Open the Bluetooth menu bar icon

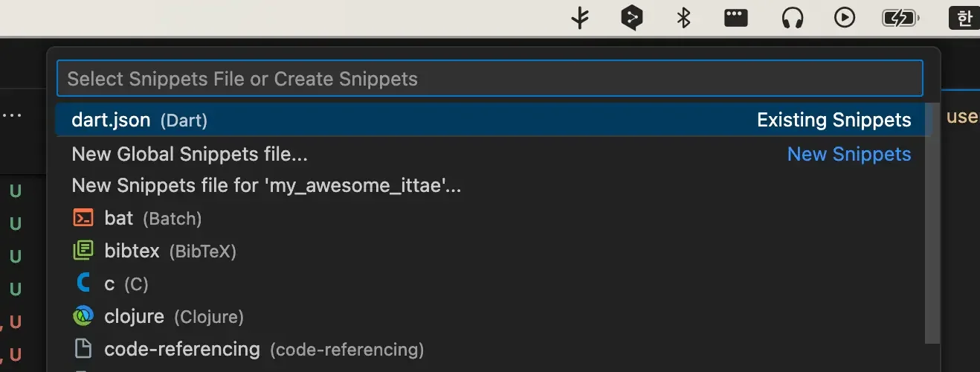(683, 17)
